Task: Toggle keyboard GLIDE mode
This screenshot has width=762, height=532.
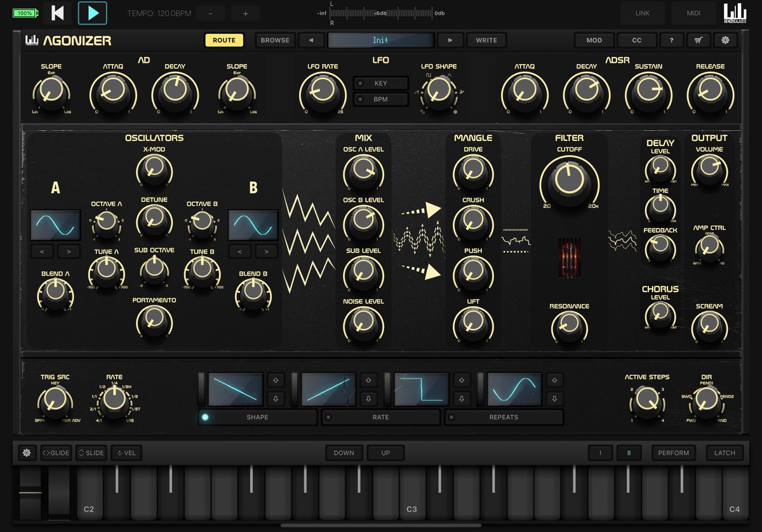Action: (x=56, y=453)
